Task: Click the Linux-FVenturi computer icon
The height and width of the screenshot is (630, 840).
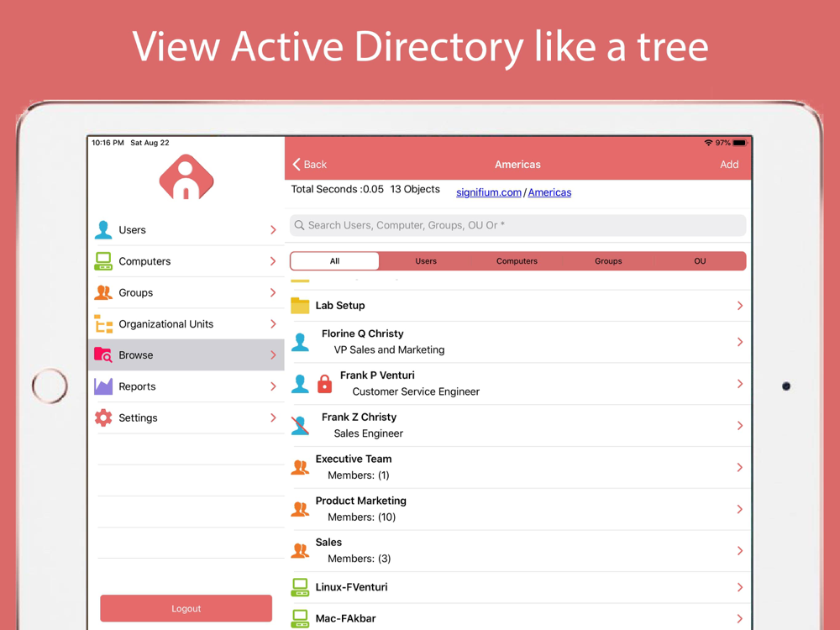Action: (x=300, y=587)
